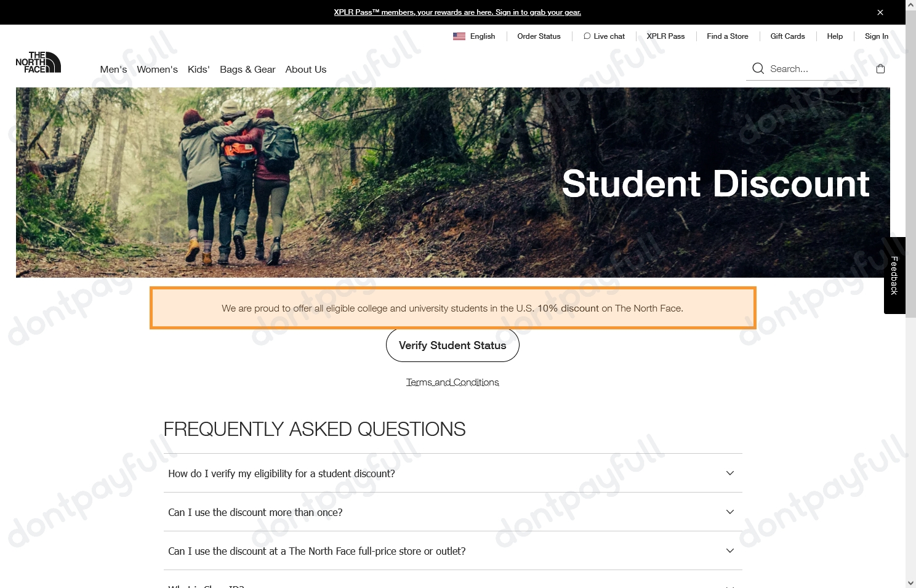Click Verify Student Status button
Image resolution: width=916 pixels, height=588 pixels.
tap(452, 345)
